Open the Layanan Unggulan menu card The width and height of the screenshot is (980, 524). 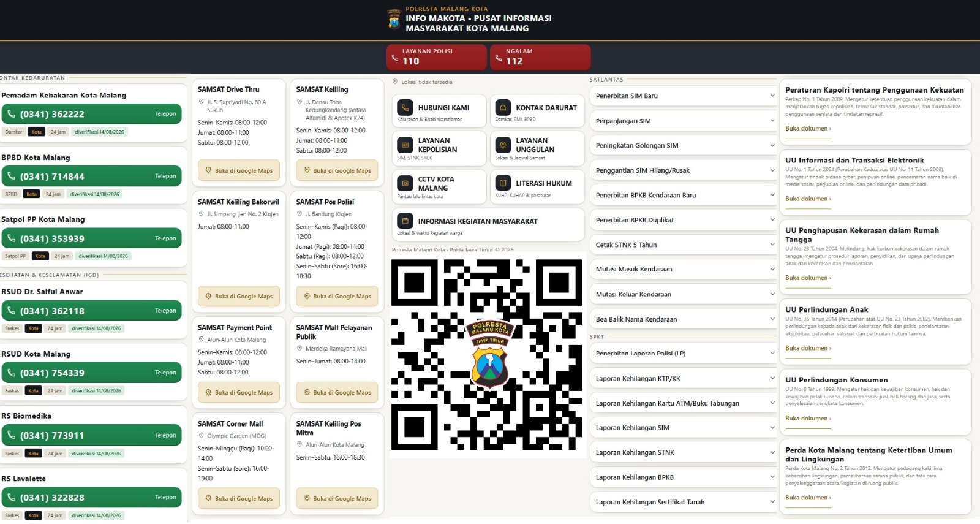537,148
